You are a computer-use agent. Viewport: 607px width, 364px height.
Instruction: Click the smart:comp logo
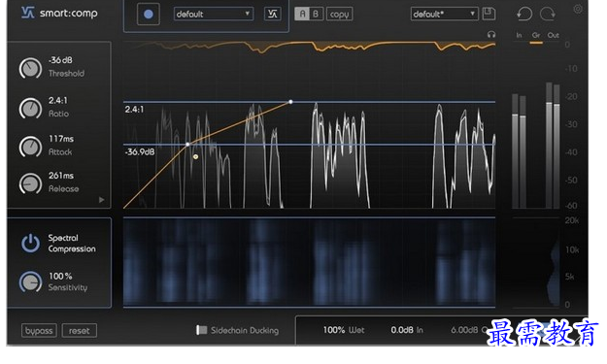[x=59, y=13]
